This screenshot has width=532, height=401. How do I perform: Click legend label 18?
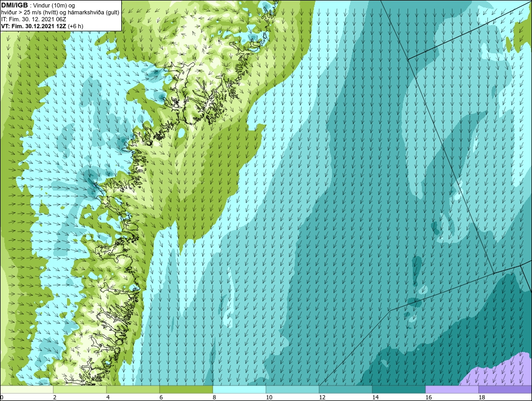coord(482,397)
